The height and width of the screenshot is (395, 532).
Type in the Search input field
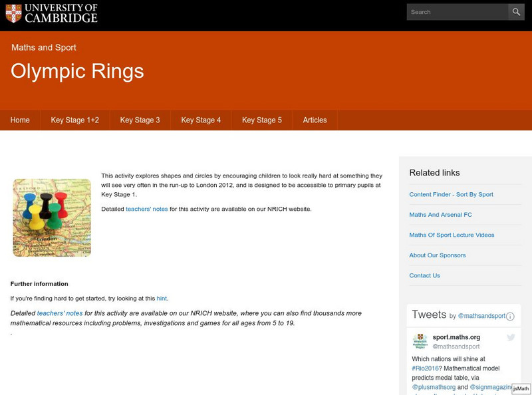pos(457,12)
